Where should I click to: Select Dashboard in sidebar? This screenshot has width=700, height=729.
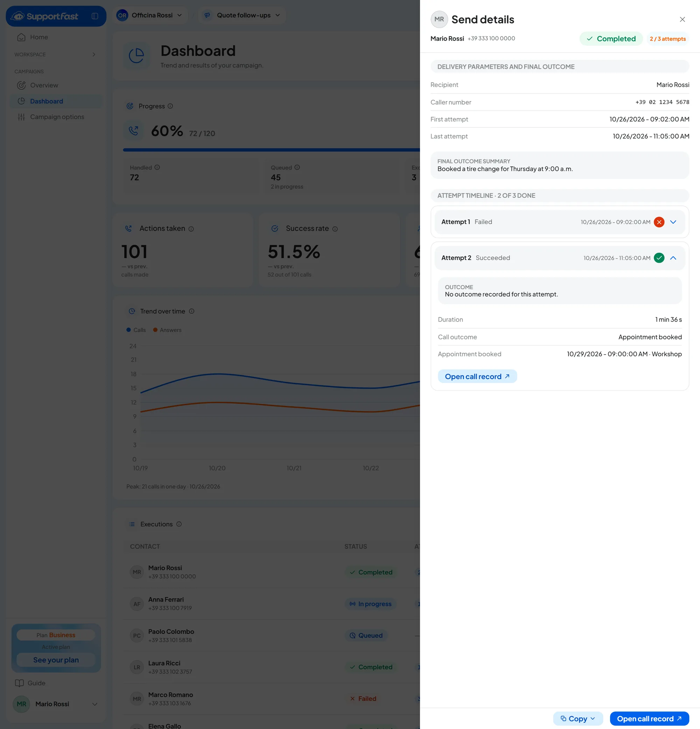click(x=55, y=101)
